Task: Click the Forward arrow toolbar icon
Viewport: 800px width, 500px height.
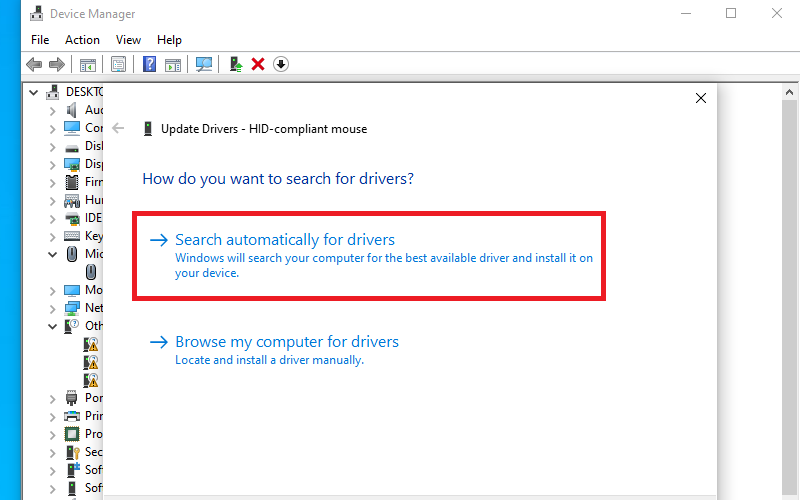Action: pyautogui.click(x=57, y=65)
